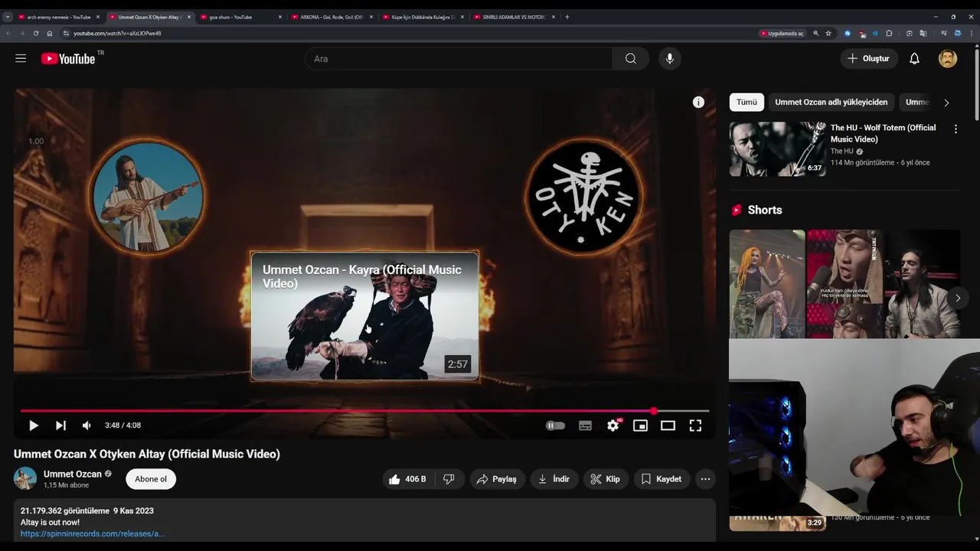Toggle autoplay switch in player
Screen dimensions: 980x551
click(555, 425)
